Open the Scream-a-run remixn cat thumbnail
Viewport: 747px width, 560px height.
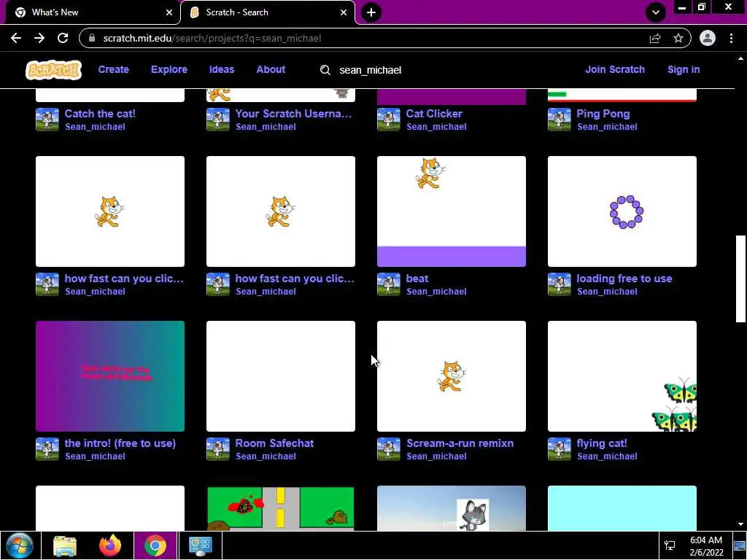coord(451,376)
